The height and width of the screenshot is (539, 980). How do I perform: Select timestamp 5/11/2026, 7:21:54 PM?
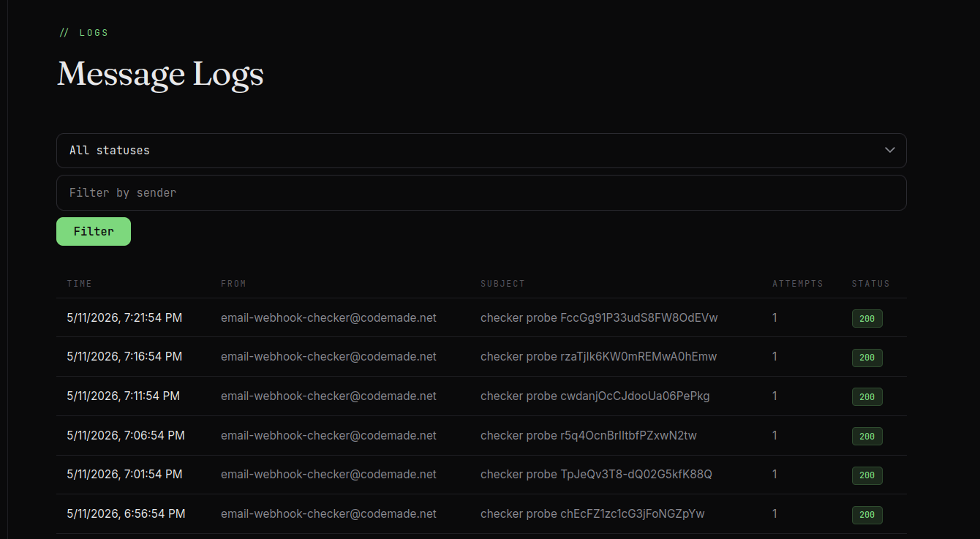[124, 317]
